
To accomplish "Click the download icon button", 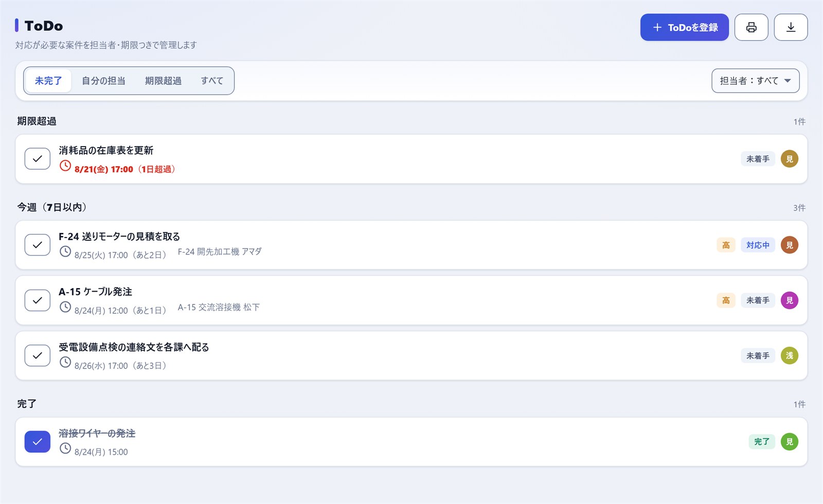I will pyautogui.click(x=791, y=27).
